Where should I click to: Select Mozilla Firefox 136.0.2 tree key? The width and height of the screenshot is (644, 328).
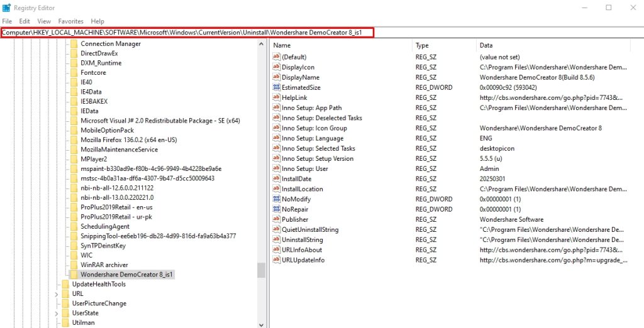tap(128, 139)
